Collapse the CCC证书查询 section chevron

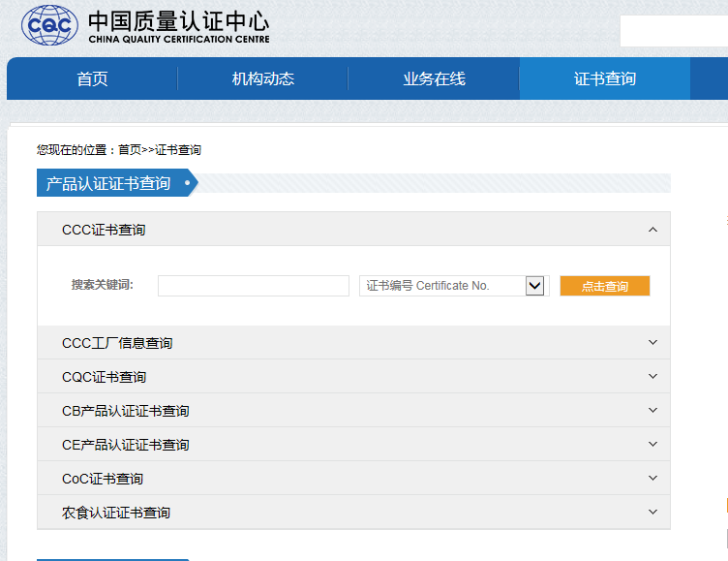tap(652, 230)
